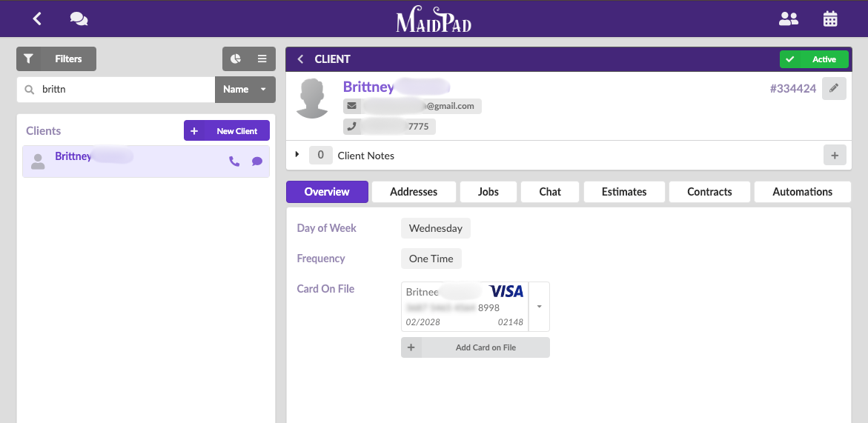Toggle the Active status button
The height and width of the screenshot is (423, 868).
click(814, 59)
